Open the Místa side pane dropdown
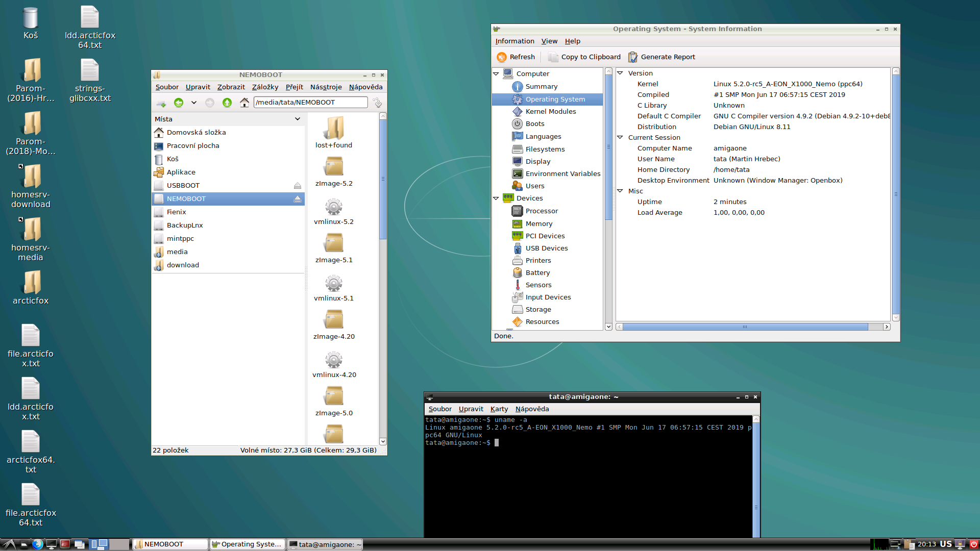This screenshot has height=551, width=980. (x=298, y=119)
